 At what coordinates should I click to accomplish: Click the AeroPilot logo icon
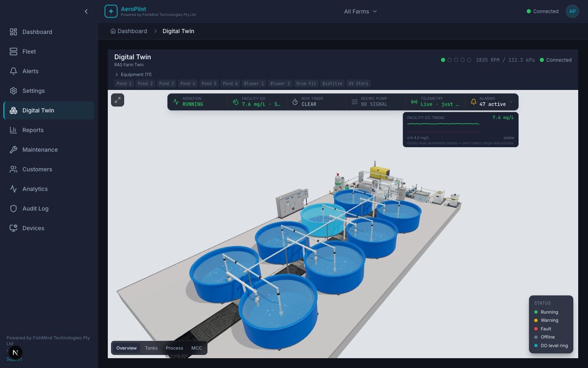click(111, 11)
